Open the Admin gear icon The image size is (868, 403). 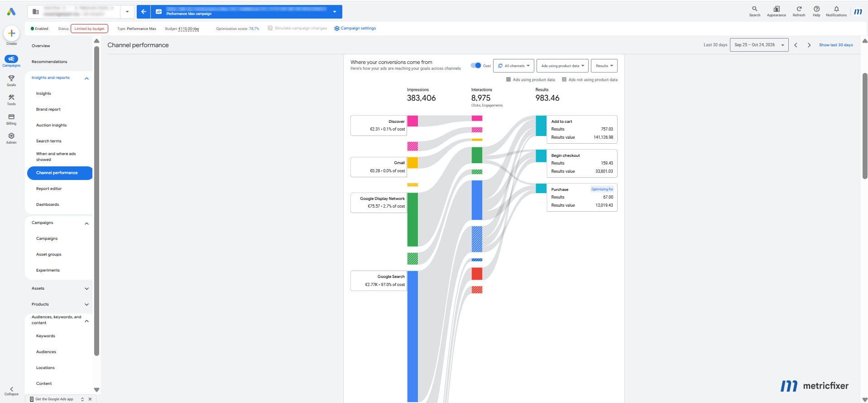pos(11,136)
